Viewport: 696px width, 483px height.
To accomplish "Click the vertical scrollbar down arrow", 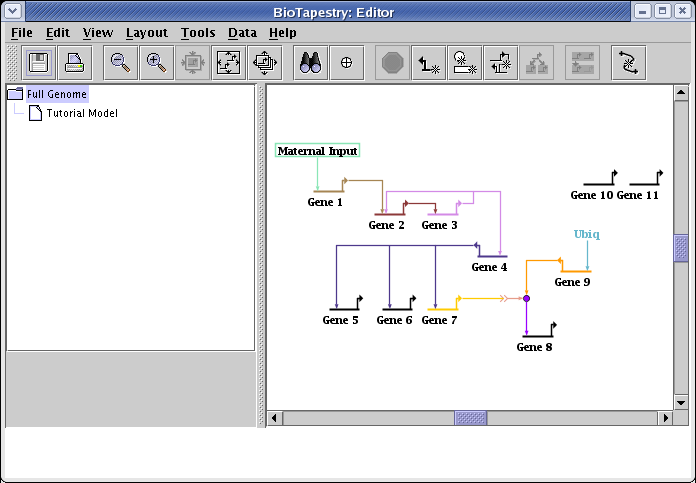I will [x=681, y=402].
